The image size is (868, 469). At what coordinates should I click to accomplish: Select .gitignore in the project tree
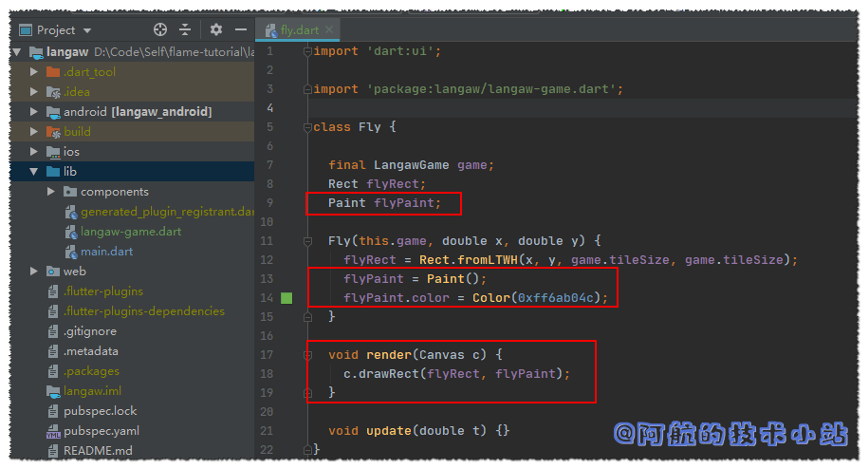90,331
